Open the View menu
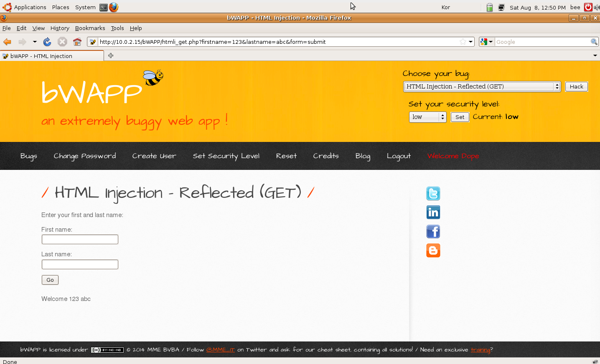 tap(38, 28)
